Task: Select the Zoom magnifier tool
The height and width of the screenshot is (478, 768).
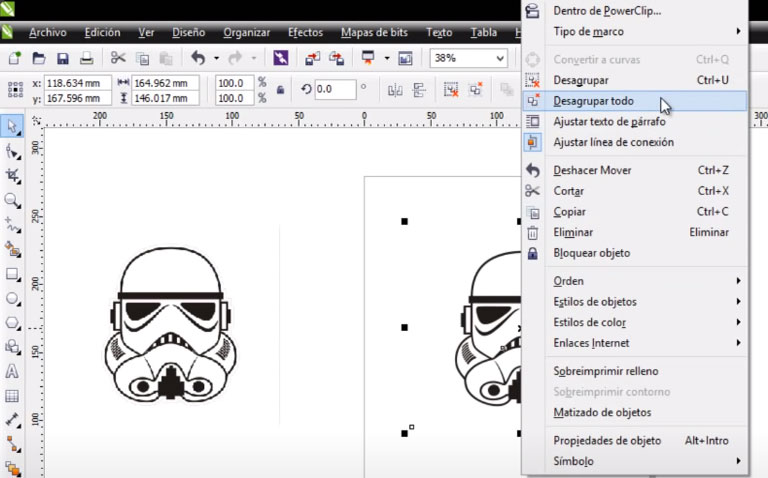Action: [x=12, y=200]
